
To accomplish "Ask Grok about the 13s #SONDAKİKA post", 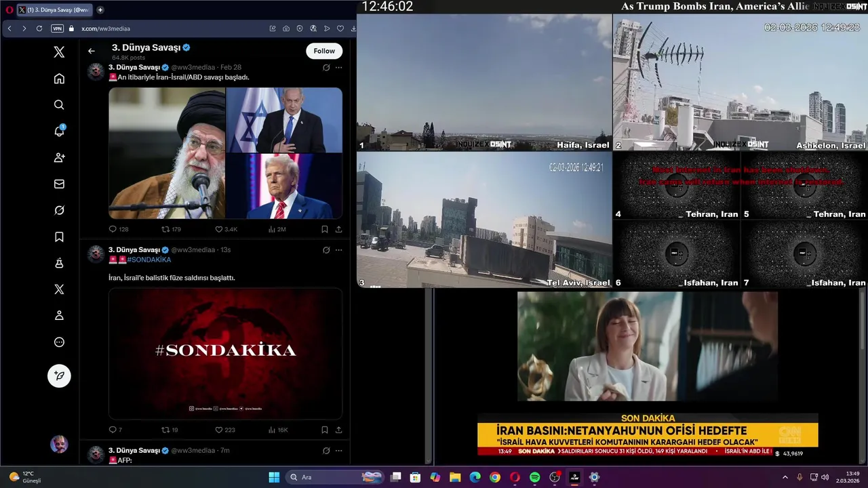I will point(326,250).
